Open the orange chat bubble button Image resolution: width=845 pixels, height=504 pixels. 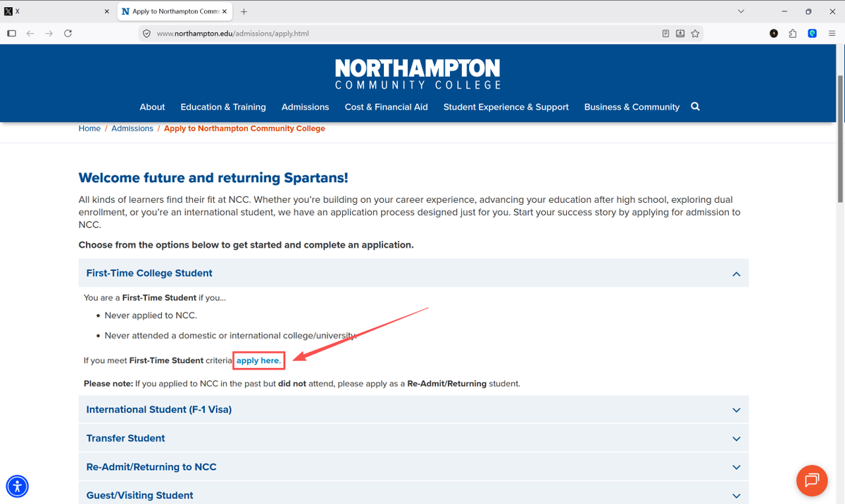(x=812, y=480)
